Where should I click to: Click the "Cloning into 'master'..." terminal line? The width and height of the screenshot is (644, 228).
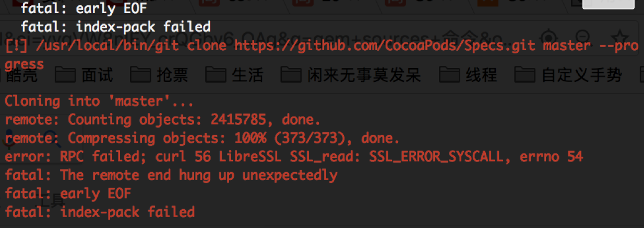tap(99, 101)
